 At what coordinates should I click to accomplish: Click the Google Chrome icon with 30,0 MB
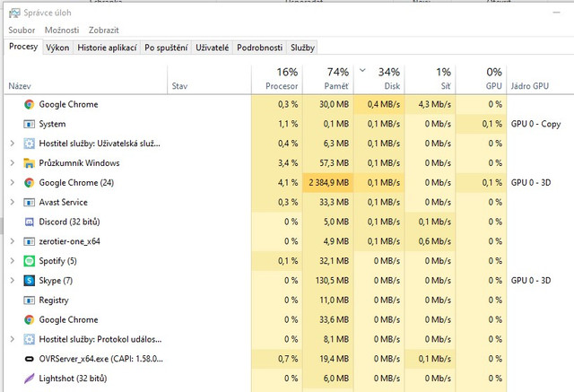coord(29,104)
